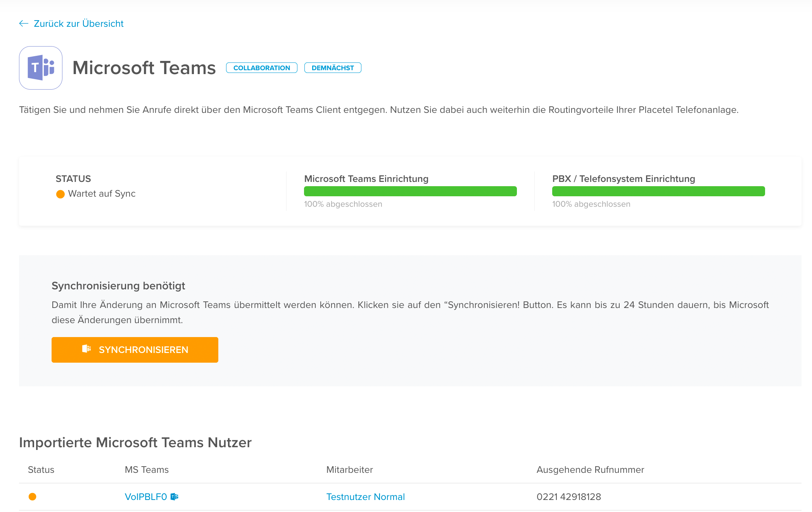
Task: Click outgoing number 0221 42918128
Action: click(x=568, y=497)
